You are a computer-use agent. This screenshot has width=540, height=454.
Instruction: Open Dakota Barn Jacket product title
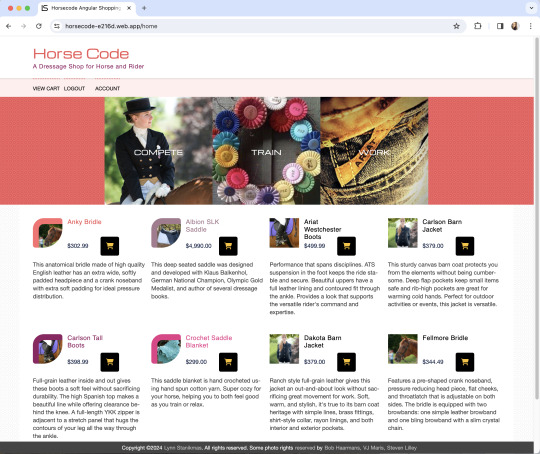click(x=323, y=342)
